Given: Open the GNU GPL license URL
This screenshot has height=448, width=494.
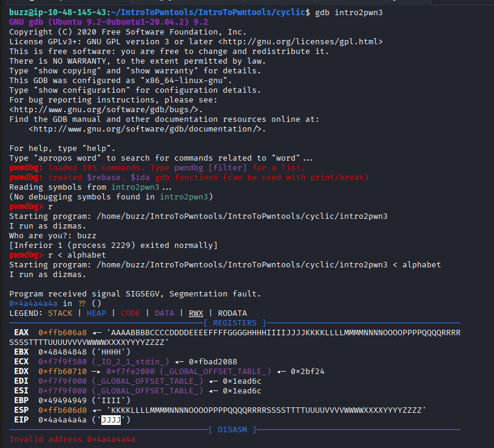Looking at the screenshot, I should point(300,42).
